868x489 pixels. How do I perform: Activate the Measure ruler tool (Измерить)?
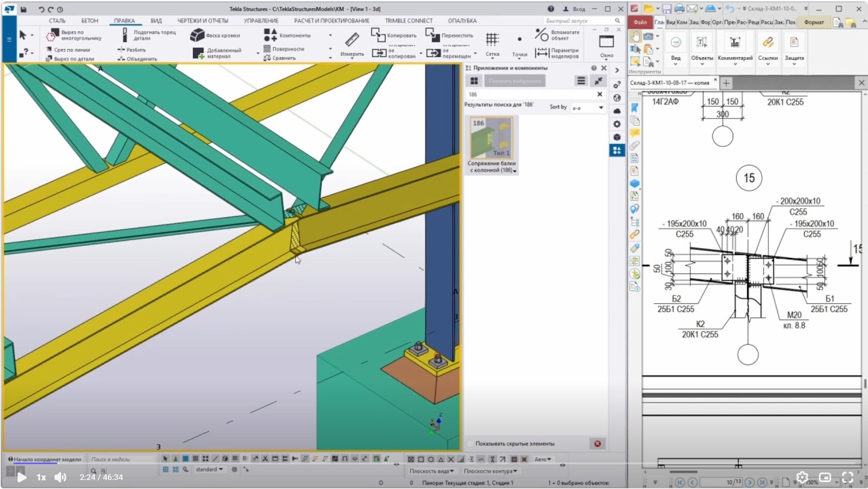coord(352,44)
